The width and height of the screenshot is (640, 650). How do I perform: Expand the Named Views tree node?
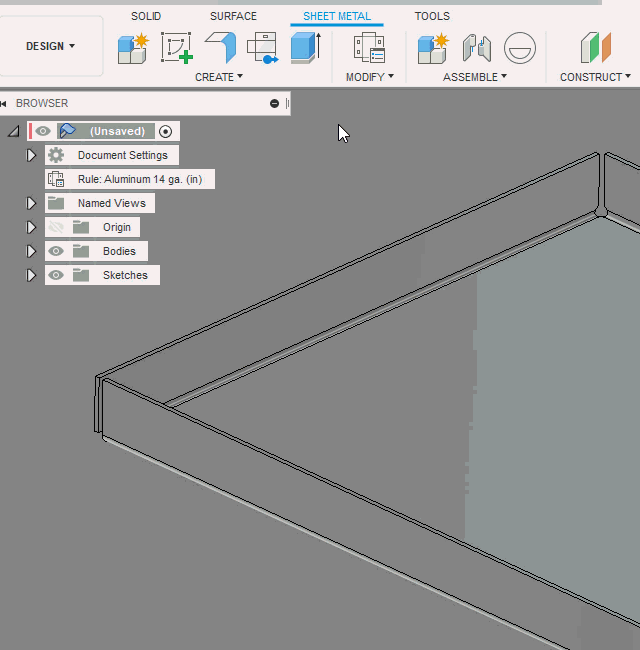[x=31, y=203]
